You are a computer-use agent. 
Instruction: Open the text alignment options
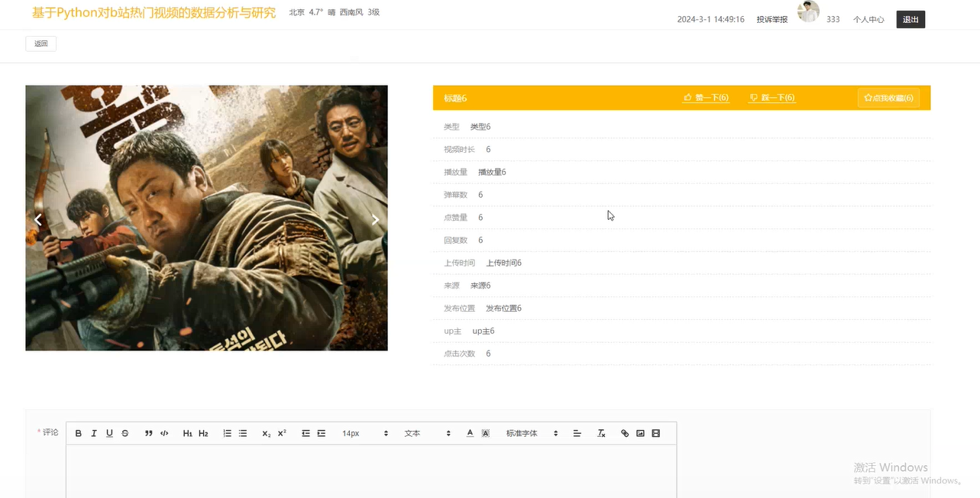577,433
